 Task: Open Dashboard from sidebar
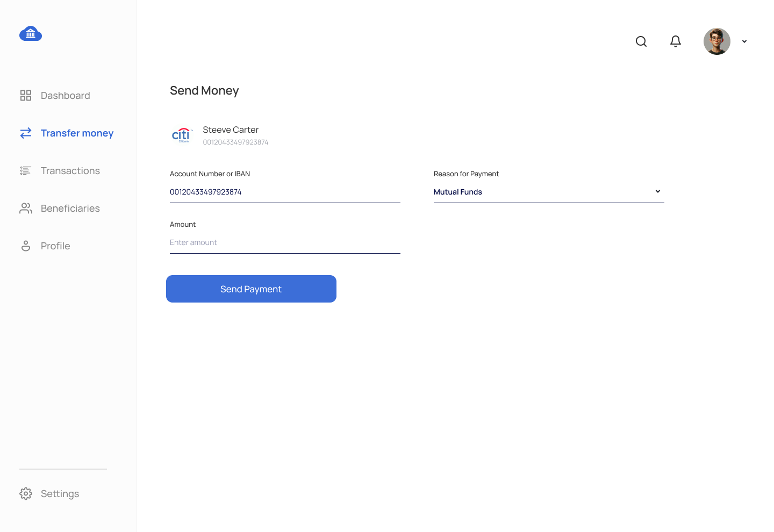tap(66, 96)
